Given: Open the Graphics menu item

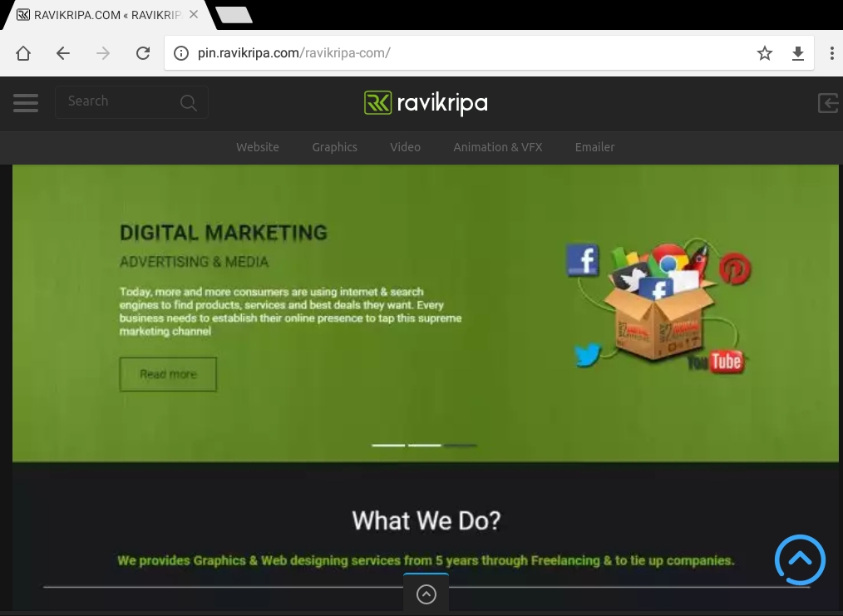Looking at the screenshot, I should pyautogui.click(x=334, y=147).
